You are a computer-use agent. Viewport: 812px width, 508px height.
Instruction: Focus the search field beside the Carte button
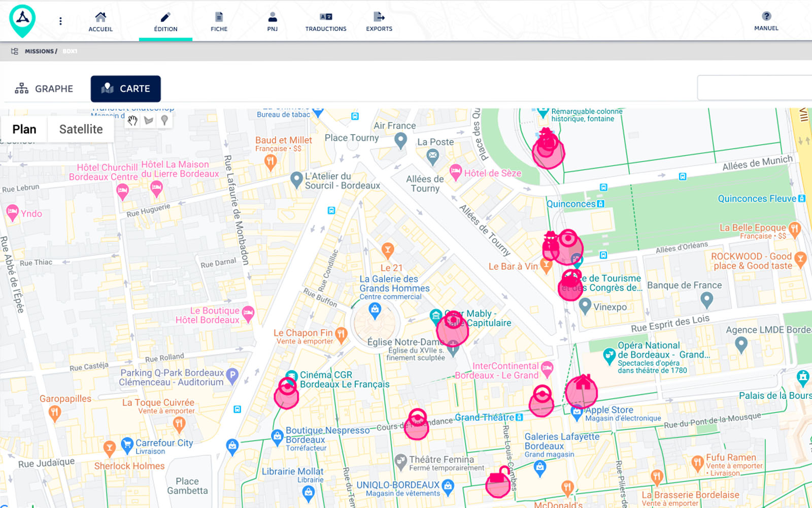pyautogui.click(x=755, y=88)
